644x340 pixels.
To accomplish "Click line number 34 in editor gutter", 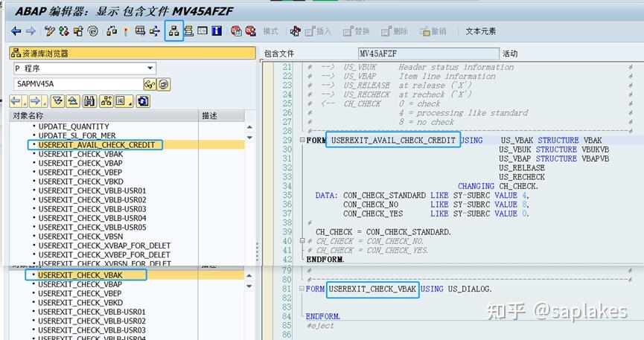I will tap(287, 186).
